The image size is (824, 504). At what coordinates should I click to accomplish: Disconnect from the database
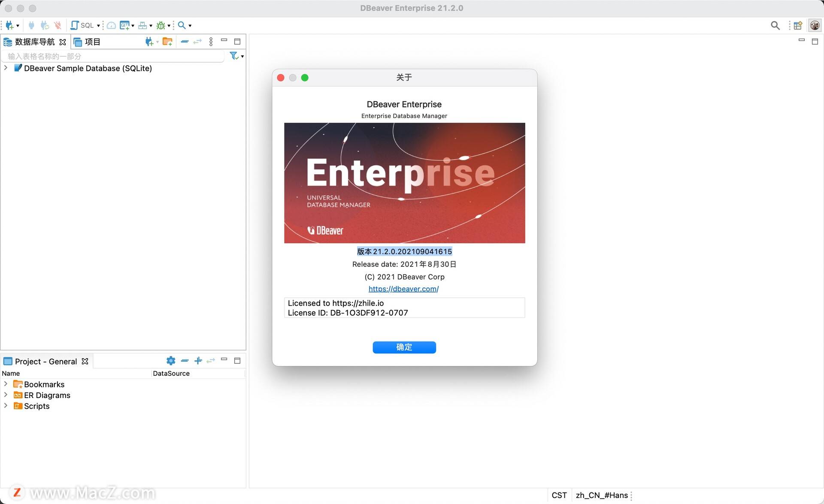(58, 25)
